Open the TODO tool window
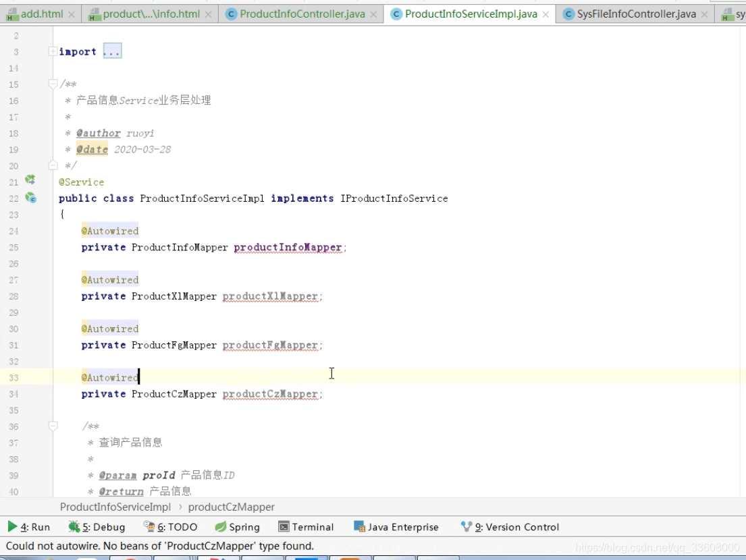Image resolution: width=746 pixels, height=560 pixels. pyautogui.click(x=170, y=527)
